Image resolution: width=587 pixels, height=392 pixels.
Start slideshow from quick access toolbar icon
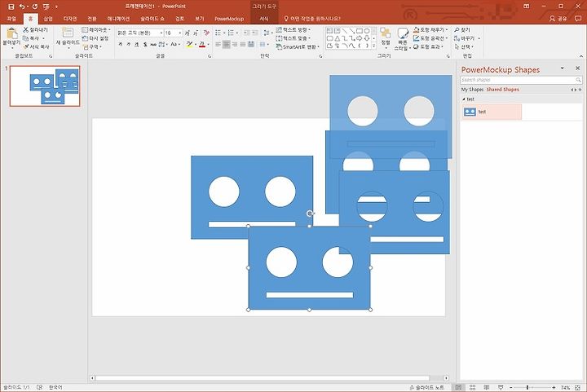point(46,7)
